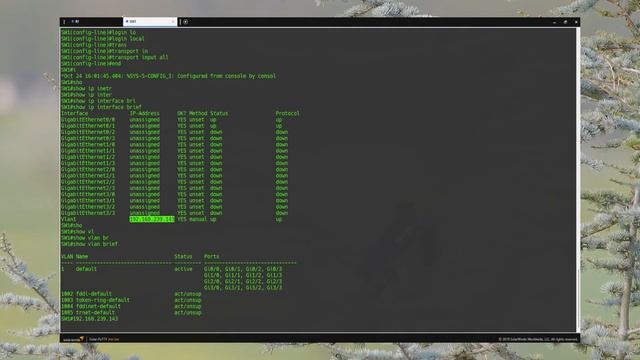Click the 1004 fddinet-default VLAN row
Image resolution: width=640 pixels, height=360 pixels.
(131, 306)
